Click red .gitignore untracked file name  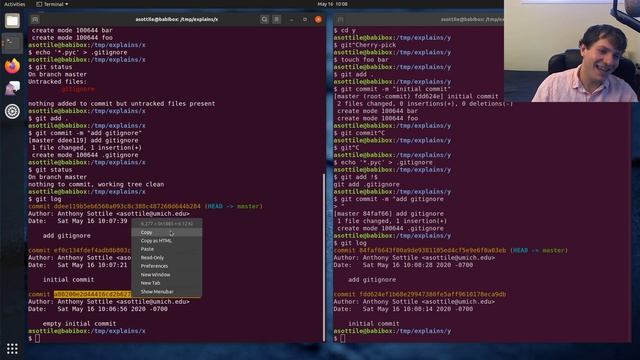coord(78,89)
